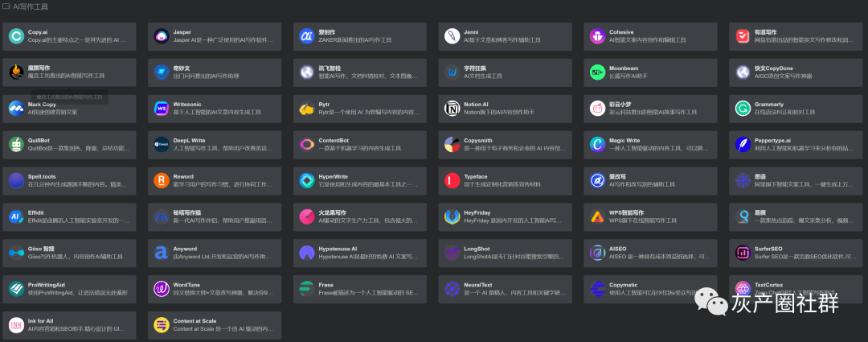Click WPS智能写作 description text
This screenshot has height=342, width=868.
(x=643, y=220)
